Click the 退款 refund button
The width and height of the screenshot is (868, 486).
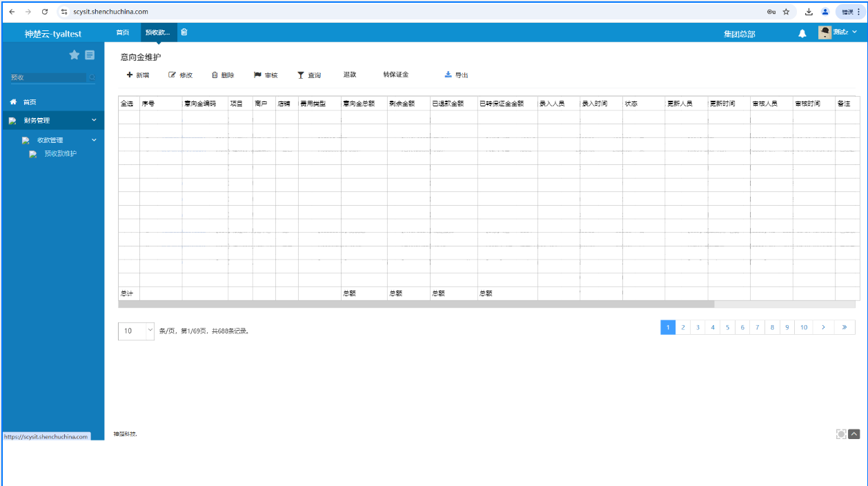tap(350, 75)
